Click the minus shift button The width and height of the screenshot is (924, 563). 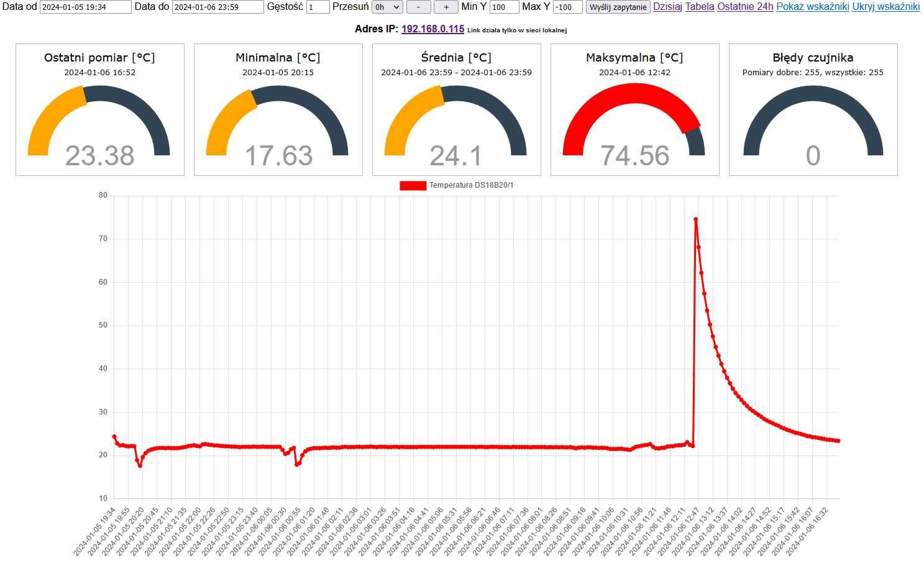pos(418,7)
